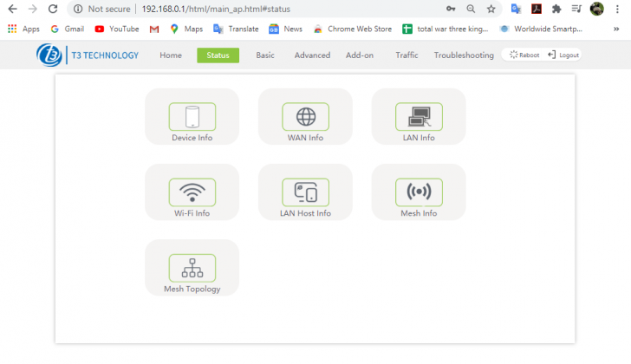Open the Worldwide Smartp bookmark
The width and height of the screenshot is (631, 364).
pos(541,29)
